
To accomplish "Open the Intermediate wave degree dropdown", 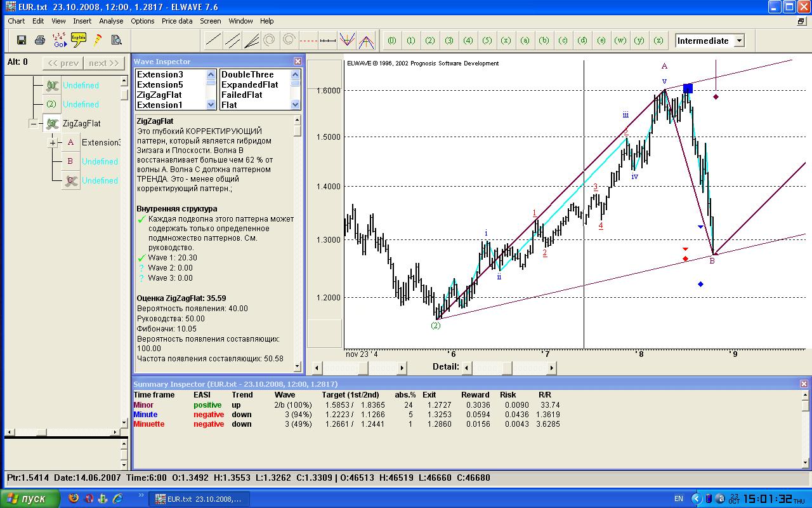I will pos(739,41).
